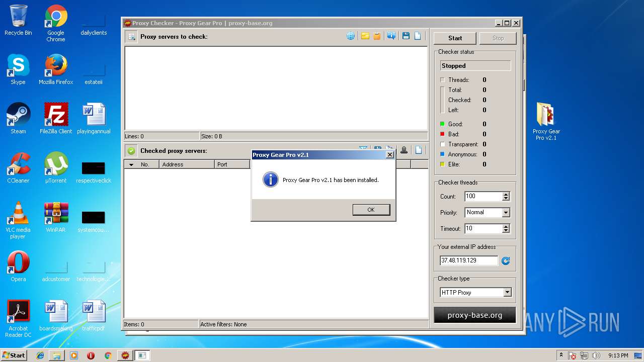The height and width of the screenshot is (362, 644).
Task: Open boardsmaking Word document
Action: (56, 316)
